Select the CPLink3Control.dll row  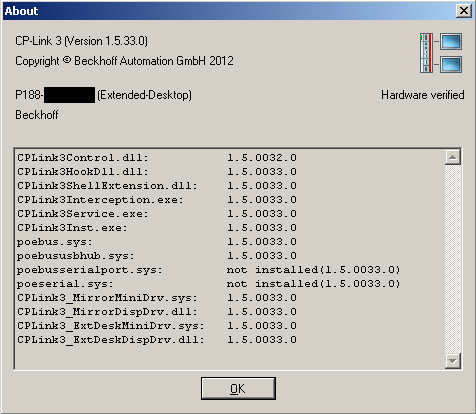point(157,157)
